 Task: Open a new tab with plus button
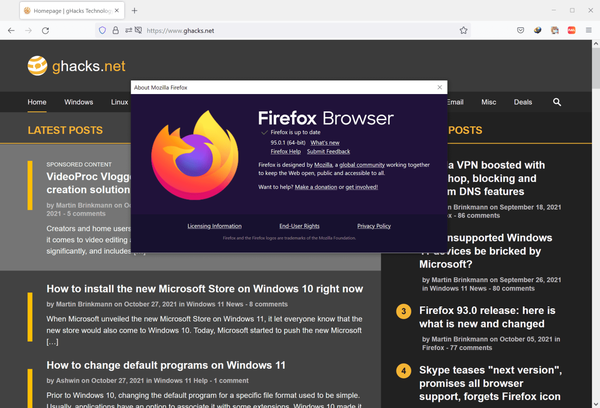pyautogui.click(x=135, y=10)
